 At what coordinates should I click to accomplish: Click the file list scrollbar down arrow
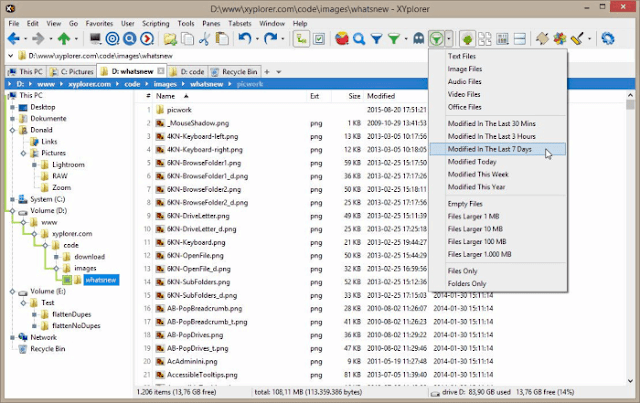click(630, 381)
